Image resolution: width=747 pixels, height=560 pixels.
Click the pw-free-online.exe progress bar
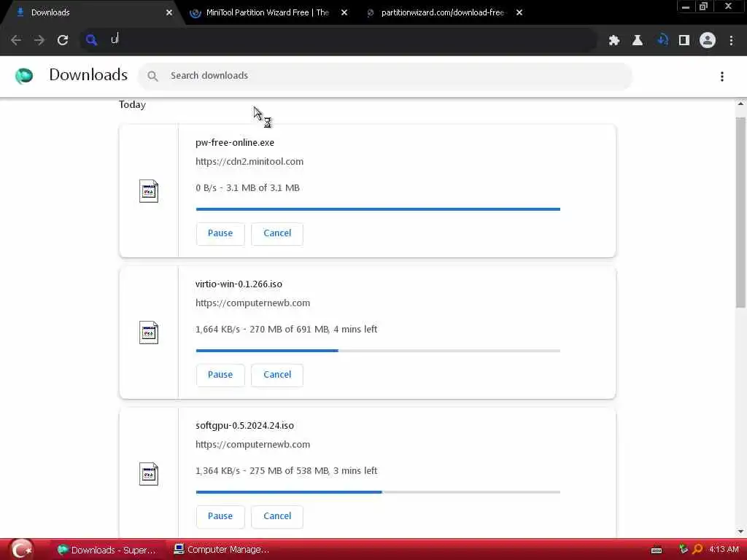coord(378,209)
